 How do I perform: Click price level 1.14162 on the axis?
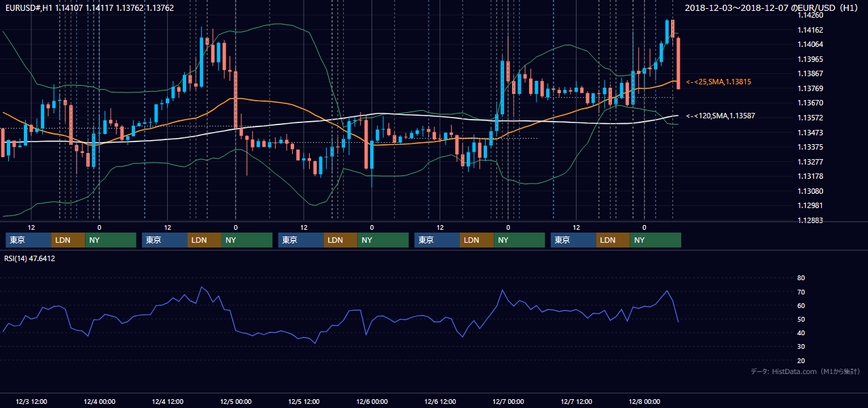(x=810, y=30)
